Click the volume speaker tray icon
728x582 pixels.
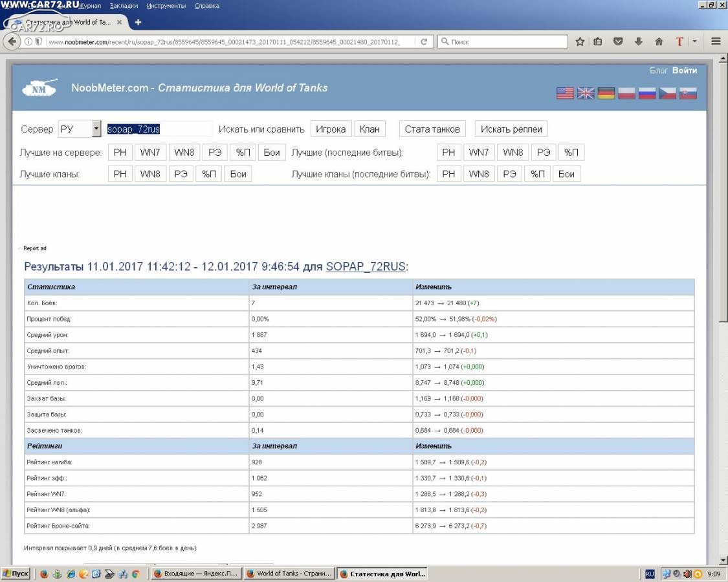tap(687, 574)
